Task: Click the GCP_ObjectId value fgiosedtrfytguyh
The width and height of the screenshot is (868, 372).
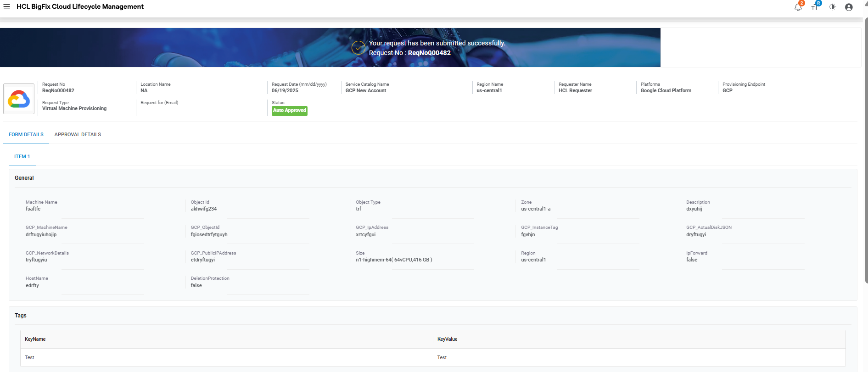Action: point(209,235)
